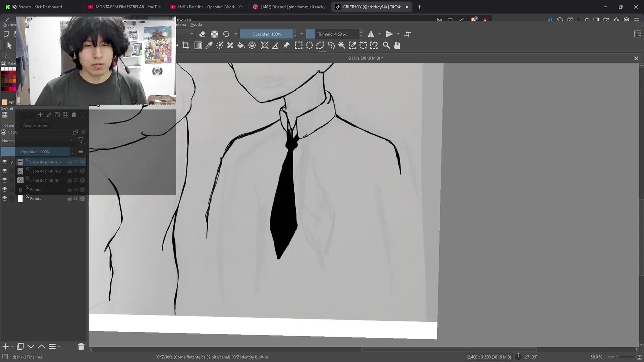This screenshot has height=362, width=644.
Task: Switch to Hell's Paradise Opening browser tab
Action: coord(206,7)
